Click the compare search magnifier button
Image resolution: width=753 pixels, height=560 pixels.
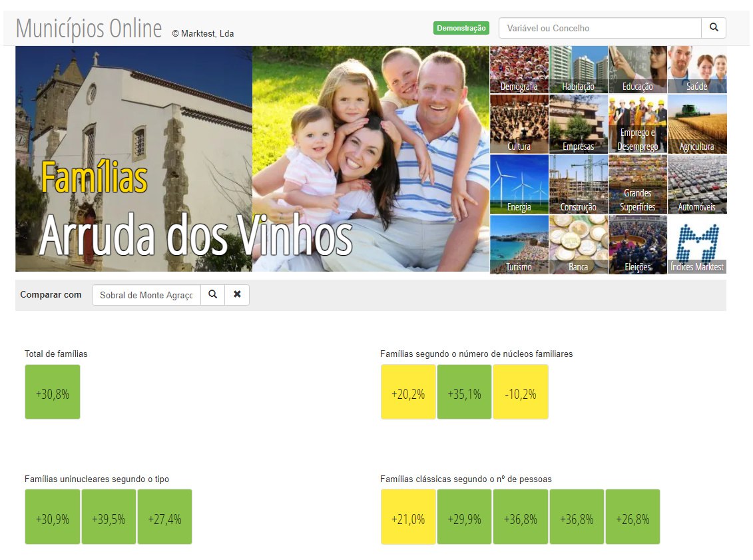(212, 295)
